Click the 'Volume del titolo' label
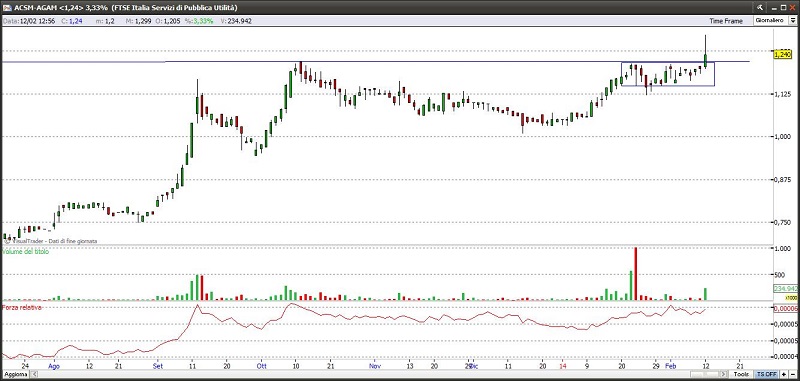This screenshot has height=381, width=800. [x=26, y=251]
